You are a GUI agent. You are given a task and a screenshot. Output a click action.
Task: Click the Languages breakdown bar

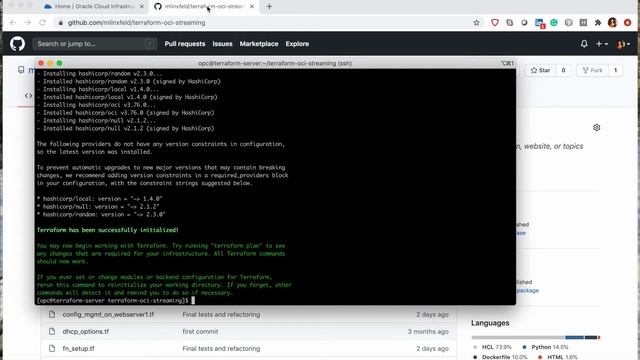click(536, 338)
